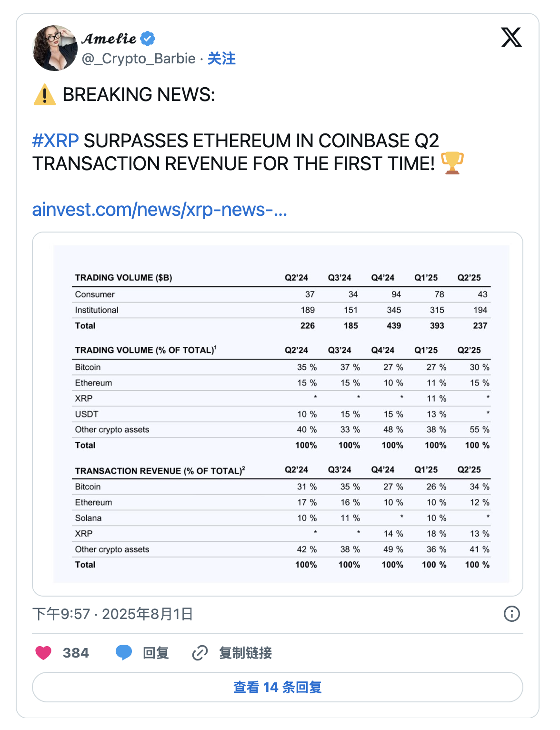Click the 回复 reply label
The height and width of the screenshot is (730, 560).
156,653
